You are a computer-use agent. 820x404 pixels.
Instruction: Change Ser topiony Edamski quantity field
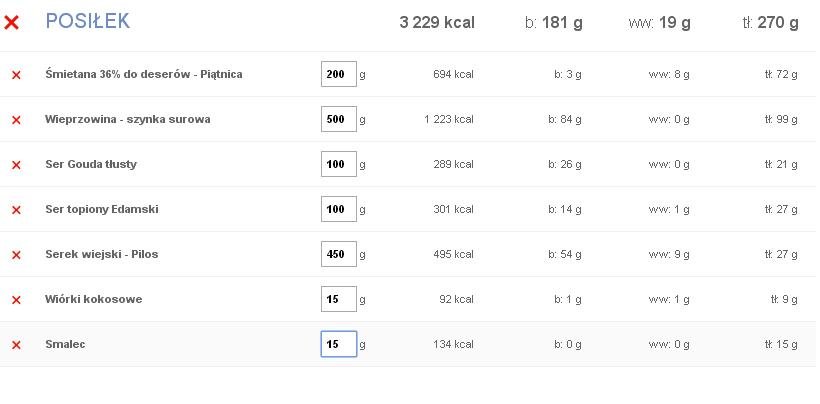pos(339,209)
